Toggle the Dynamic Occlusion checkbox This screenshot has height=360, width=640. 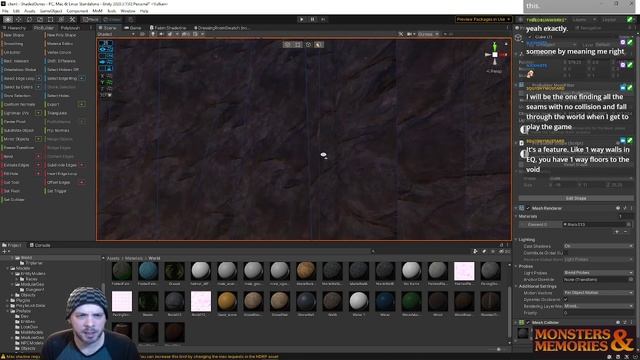pos(566,299)
